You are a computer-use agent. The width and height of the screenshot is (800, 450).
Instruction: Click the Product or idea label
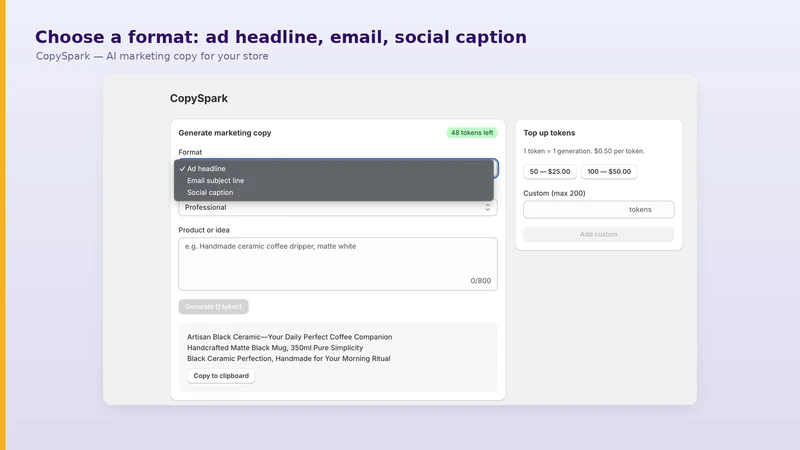coord(204,230)
